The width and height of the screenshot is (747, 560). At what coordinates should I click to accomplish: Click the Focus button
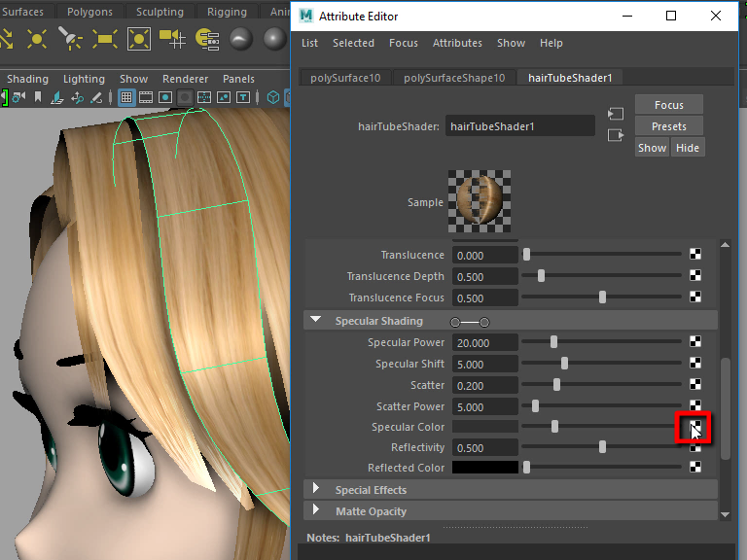tap(669, 105)
